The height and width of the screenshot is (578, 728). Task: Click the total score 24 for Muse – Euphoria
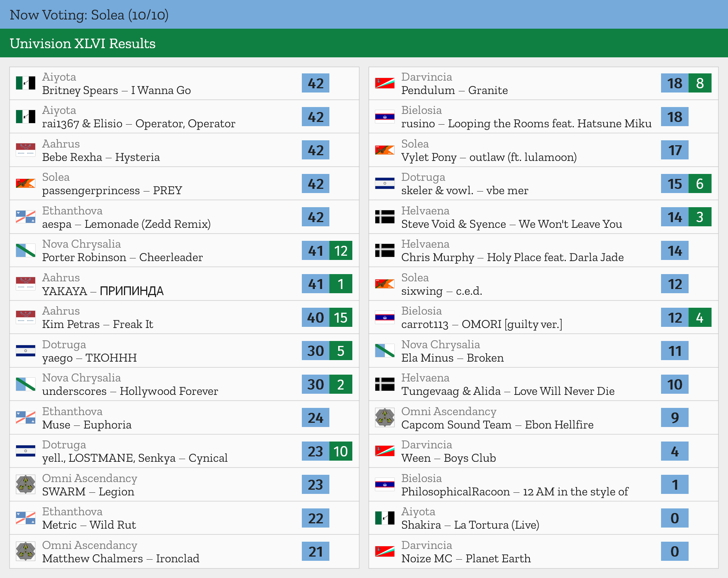(x=316, y=417)
